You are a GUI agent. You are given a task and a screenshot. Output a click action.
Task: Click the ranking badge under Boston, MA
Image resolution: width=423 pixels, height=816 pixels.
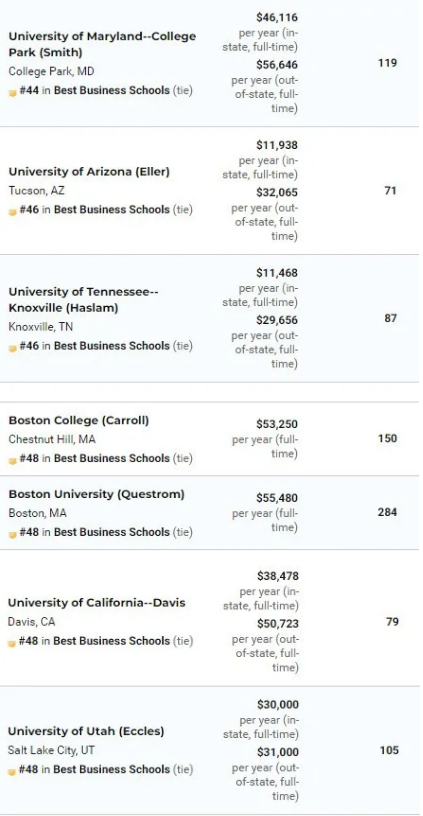(x=12, y=534)
